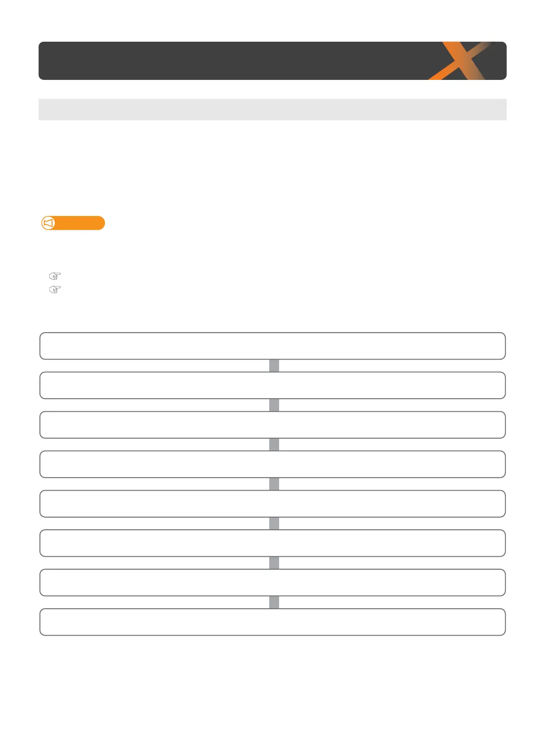The height and width of the screenshot is (756, 534).
Task: Select the seventh flowchart step box
Action: click(x=272, y=583)
